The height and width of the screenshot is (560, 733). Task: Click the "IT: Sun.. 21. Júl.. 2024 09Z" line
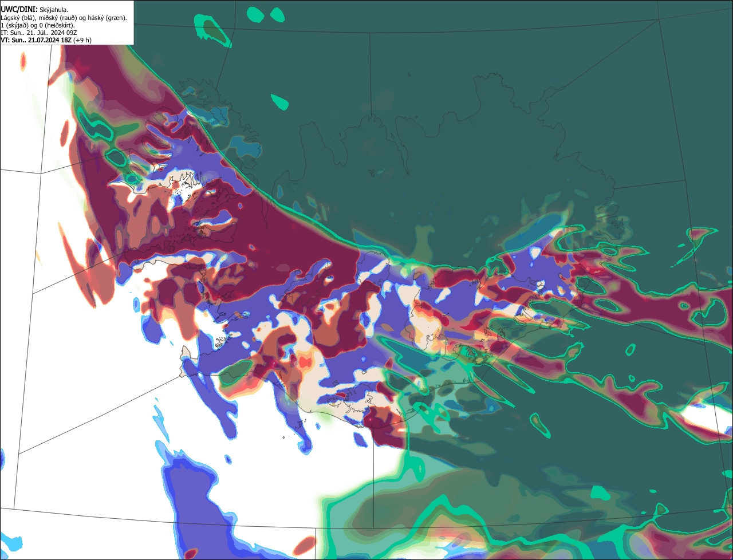(39, 33)
